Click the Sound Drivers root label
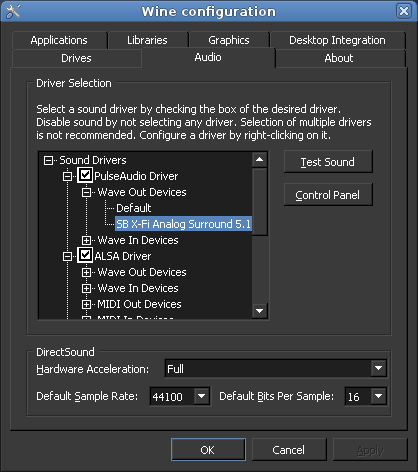Image resolution: width=418 pixels, height=472 pixels. (93, 160)
